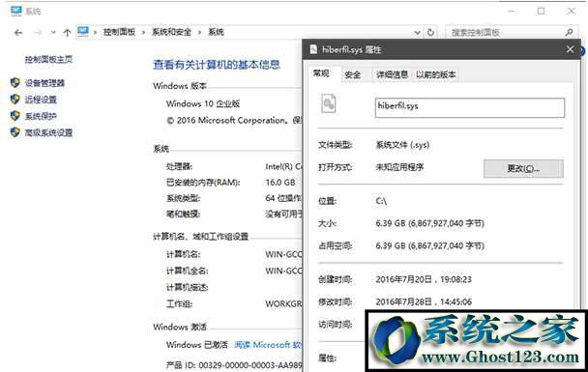The image size is (588, 372).
Task: Expand the address bar history dropdown
Action: click(417, 33)
